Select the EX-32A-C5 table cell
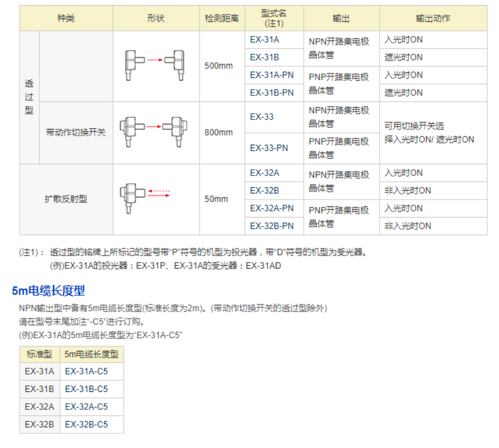Screen dimensions: 499x448 pyautogui.click(x=86, y=407)
